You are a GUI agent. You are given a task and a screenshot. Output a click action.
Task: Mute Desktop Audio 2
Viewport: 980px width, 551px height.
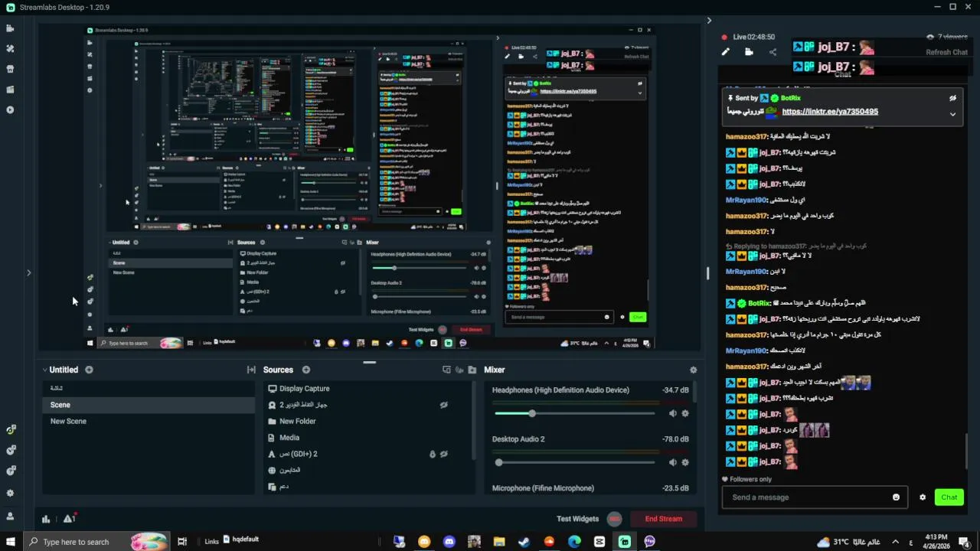[672, 462]
